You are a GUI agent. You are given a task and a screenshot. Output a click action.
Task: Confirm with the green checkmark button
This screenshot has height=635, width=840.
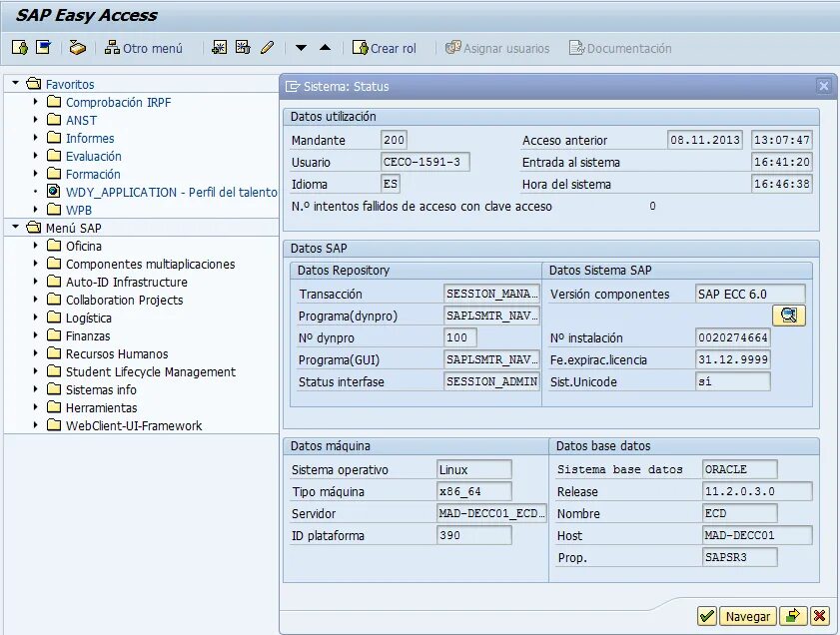pos(707,616)
